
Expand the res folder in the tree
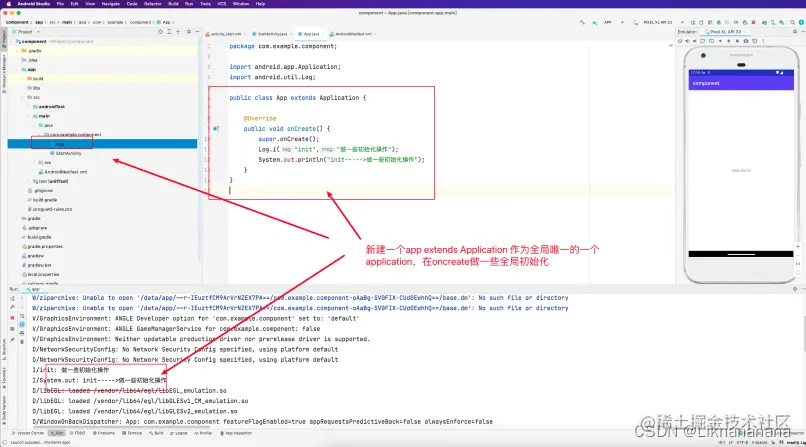click(x=34, y=162)
